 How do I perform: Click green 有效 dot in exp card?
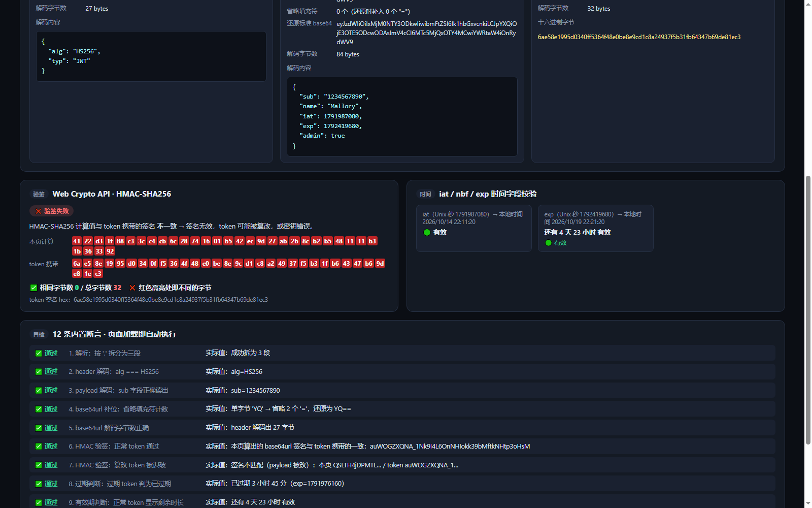tap(548, 243)
